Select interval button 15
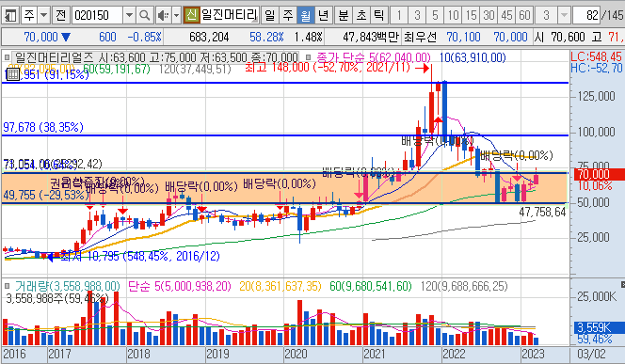The width and height of the screenshot is (625, 364). (472, 16)
